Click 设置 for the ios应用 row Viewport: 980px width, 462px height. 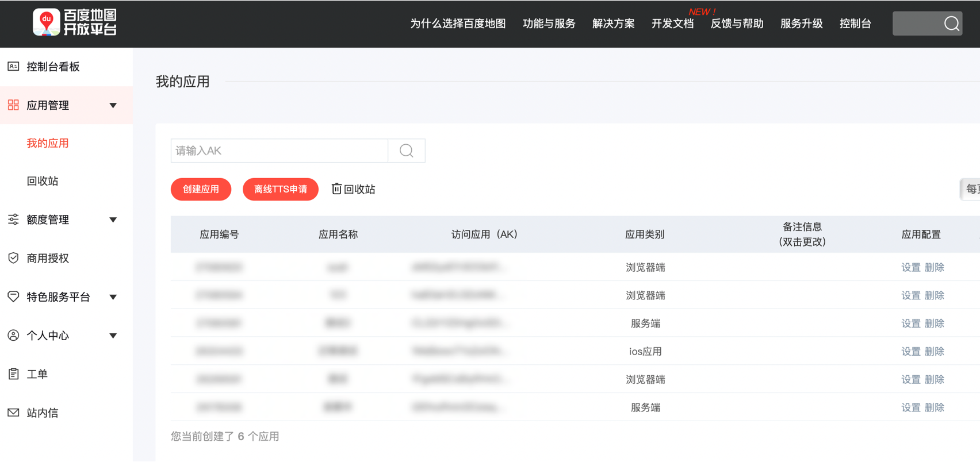pos(910,351)
